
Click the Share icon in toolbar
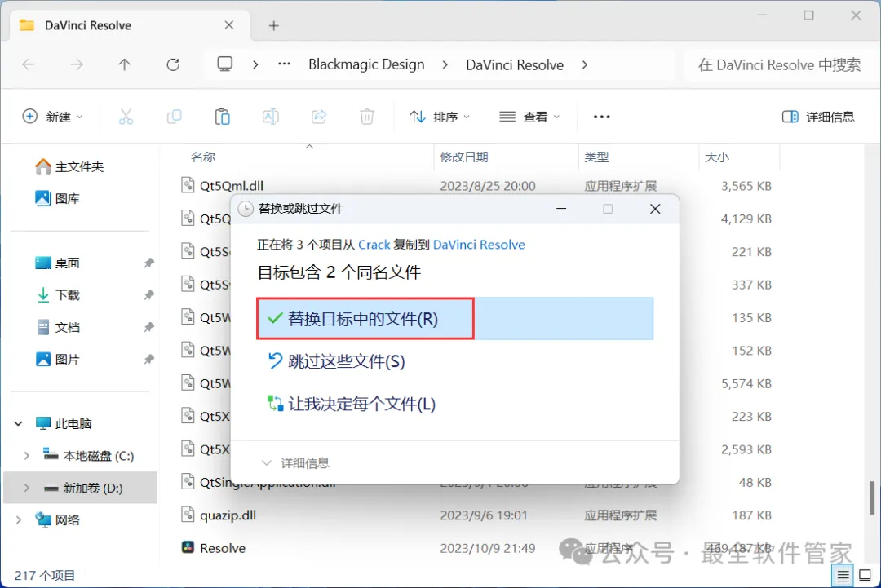click(x=319, y=117)
